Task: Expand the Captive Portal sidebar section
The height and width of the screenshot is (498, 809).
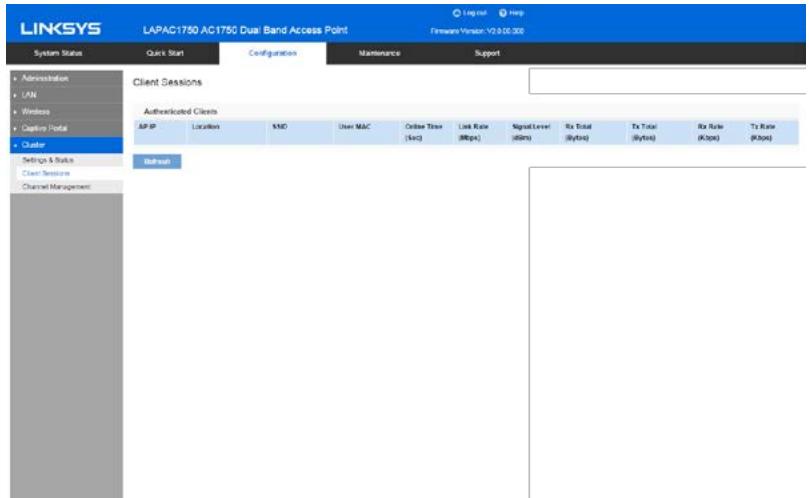Action: click(x=67, y=128)
